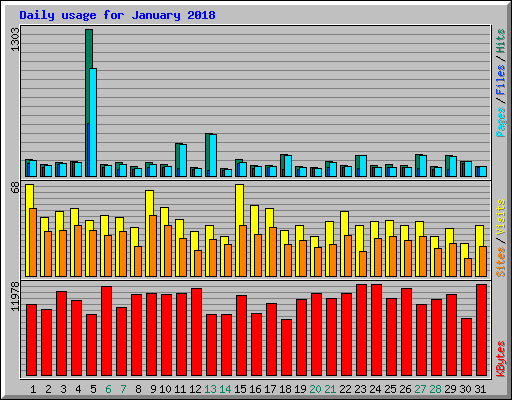Select the red KBytes bar for day 31
Screen dimensions: 512x400
482,330
